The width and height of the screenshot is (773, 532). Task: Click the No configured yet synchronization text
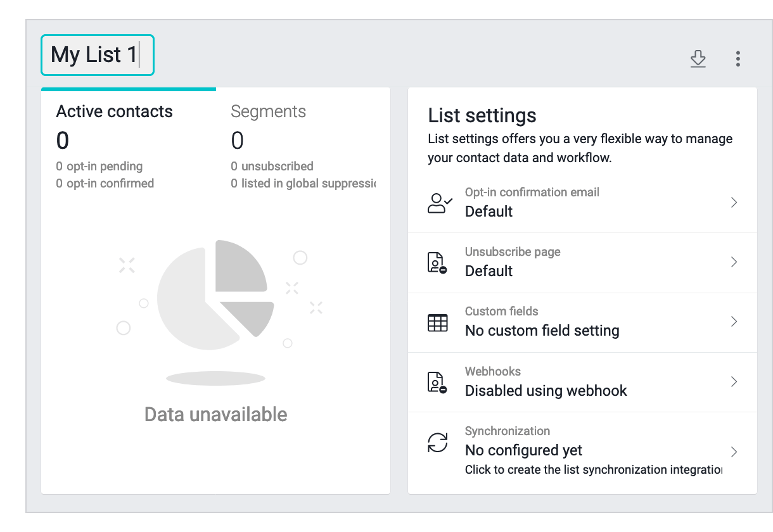[523, 450]
